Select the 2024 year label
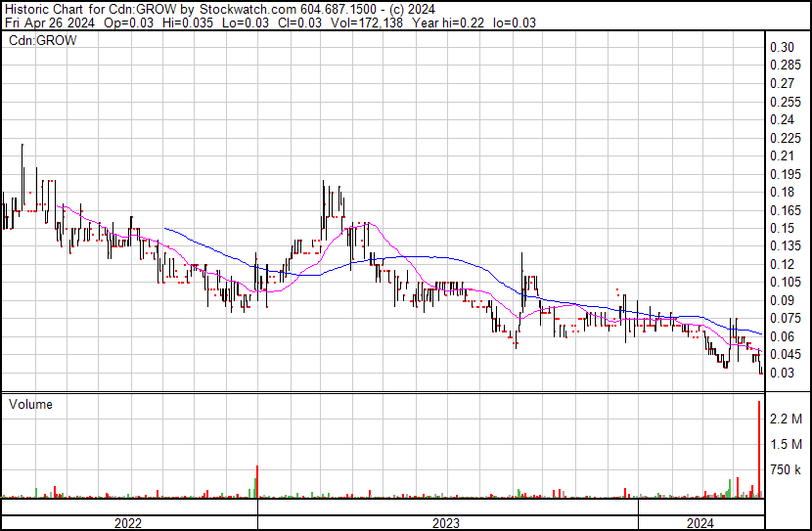812x531 pixels. click(x=699, y=522)
